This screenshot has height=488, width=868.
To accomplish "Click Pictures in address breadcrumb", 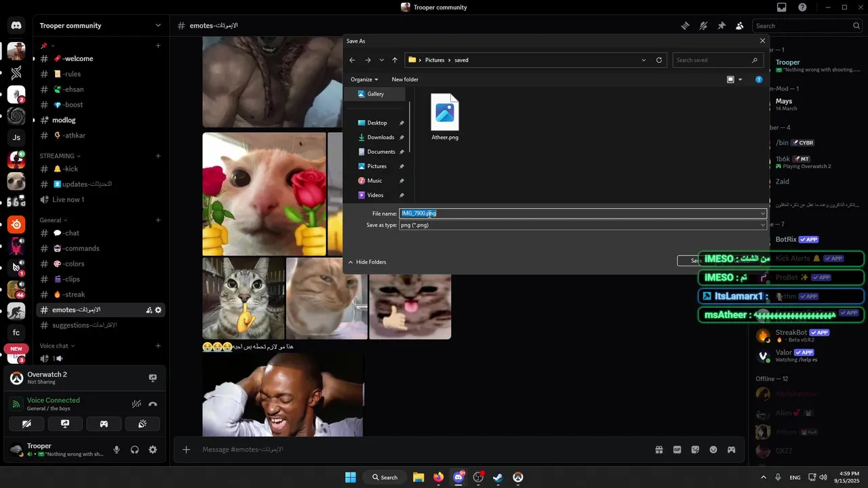I will pyautogui.click(x=435, y=60).
